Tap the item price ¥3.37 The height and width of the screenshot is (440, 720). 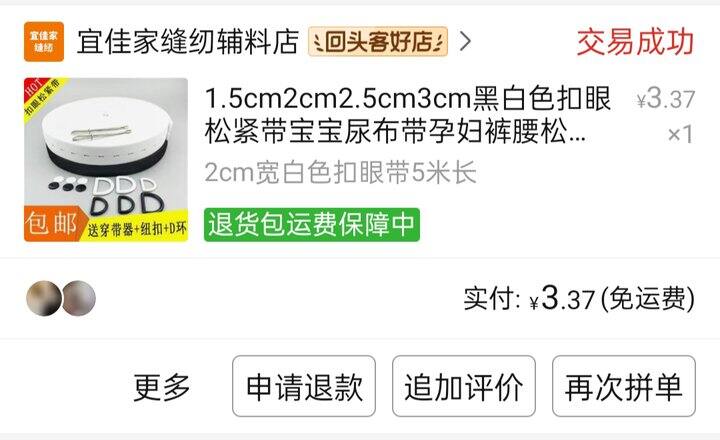(665, 98)
